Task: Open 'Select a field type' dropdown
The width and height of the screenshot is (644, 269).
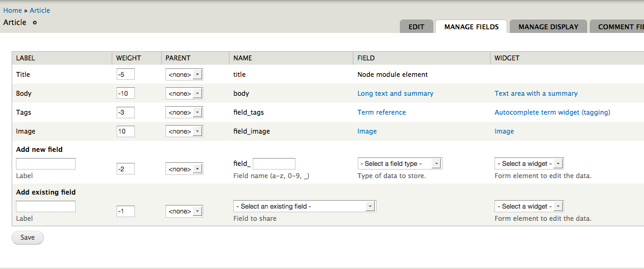Action: [x=399, y=163]
